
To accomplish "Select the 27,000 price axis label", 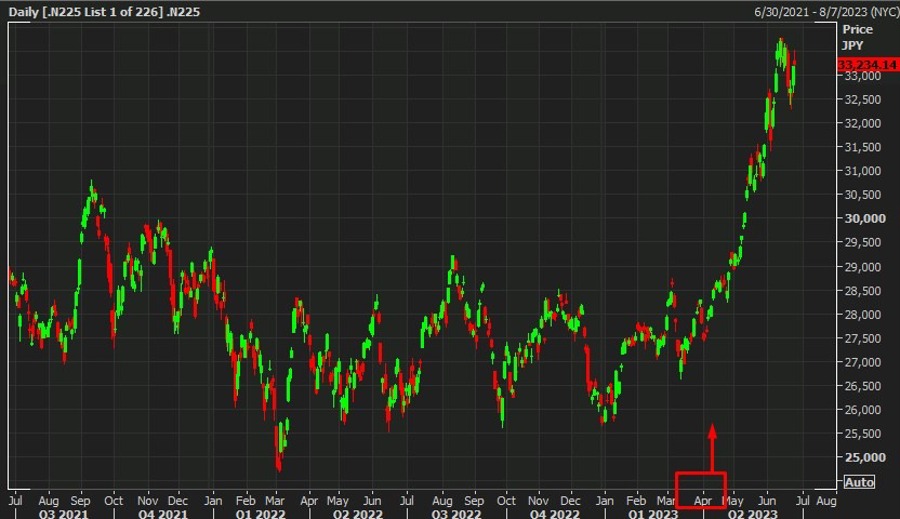I will (x=862, y=362).
